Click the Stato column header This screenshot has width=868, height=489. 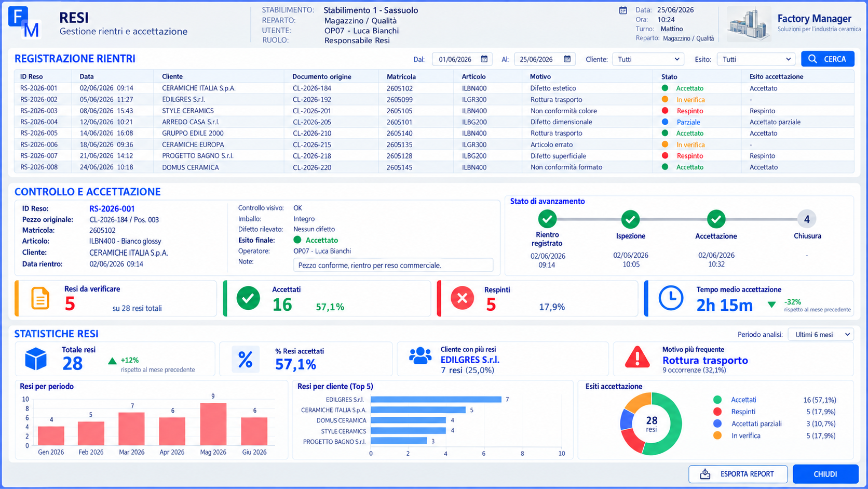click(x=669, y=76)
